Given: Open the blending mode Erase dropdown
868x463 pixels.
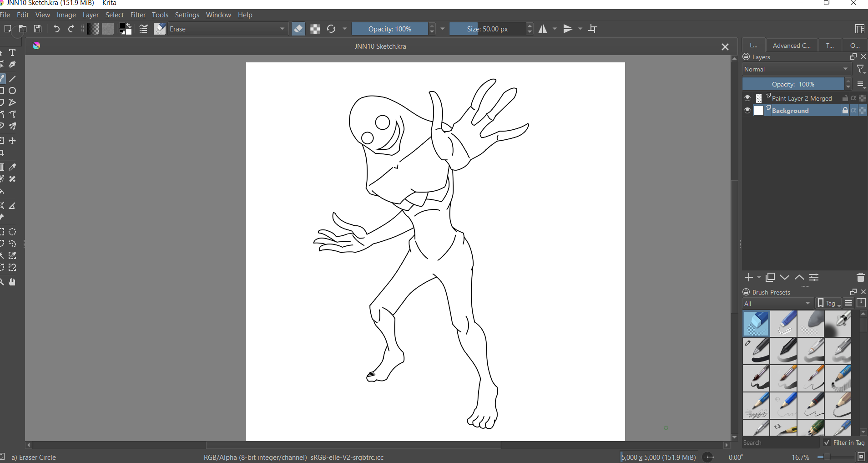Looking at the screenshot, I should point(228,29).
